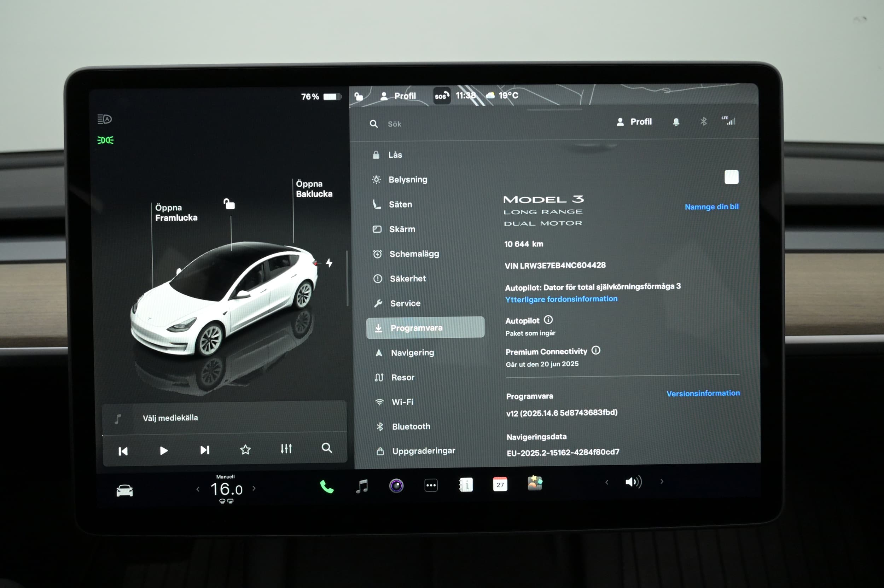Open Profil in the settings header

pos(634,122)
